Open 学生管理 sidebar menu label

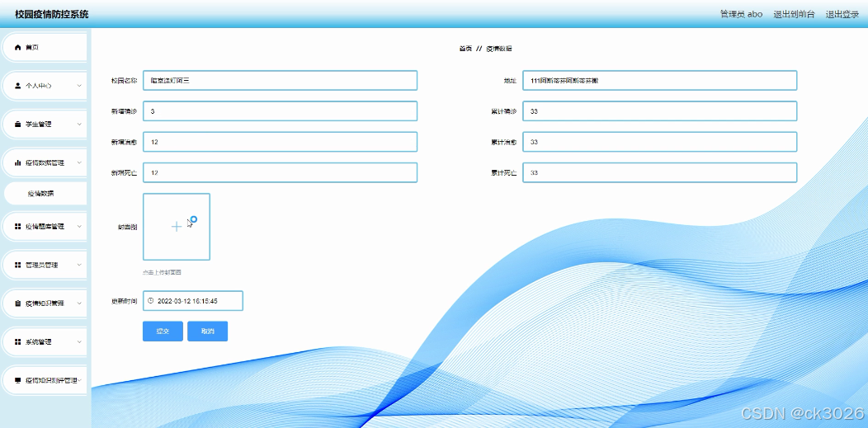click(39, 125)
